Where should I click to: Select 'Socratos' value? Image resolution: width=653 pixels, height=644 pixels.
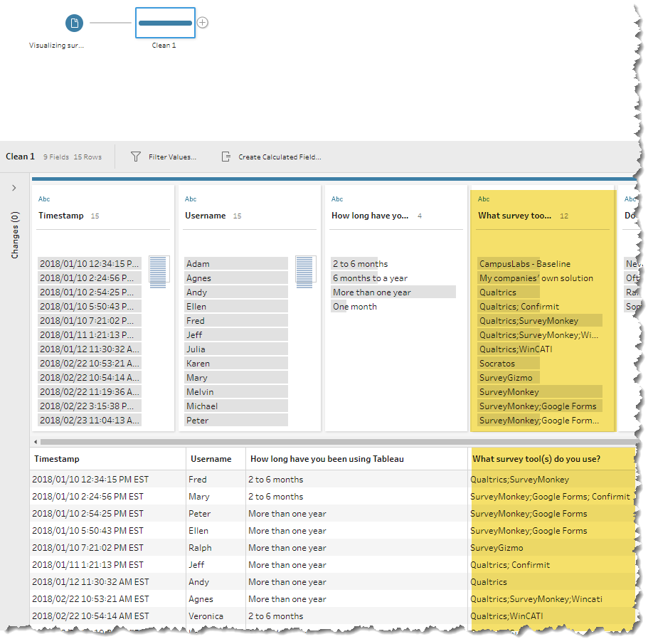[x=509, y=363]
